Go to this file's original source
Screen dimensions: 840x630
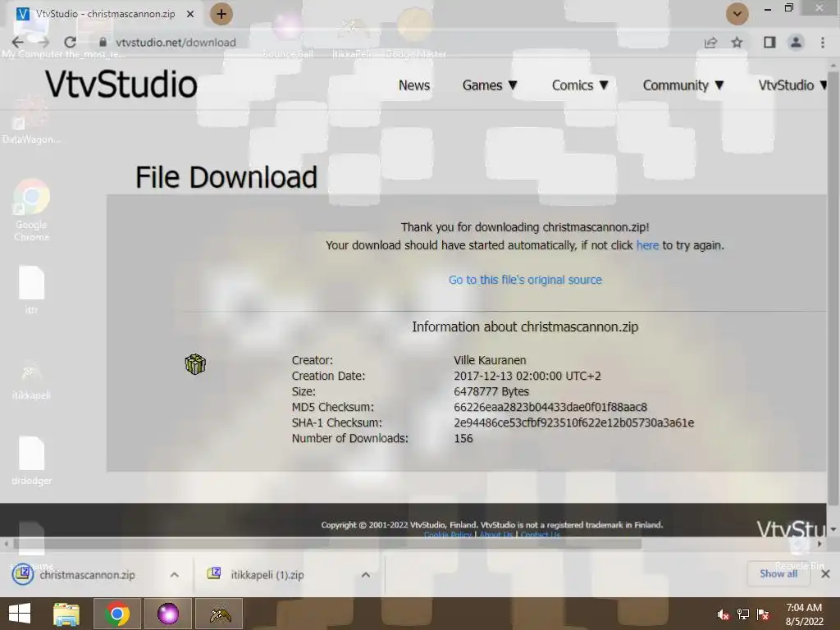(525, 280)
